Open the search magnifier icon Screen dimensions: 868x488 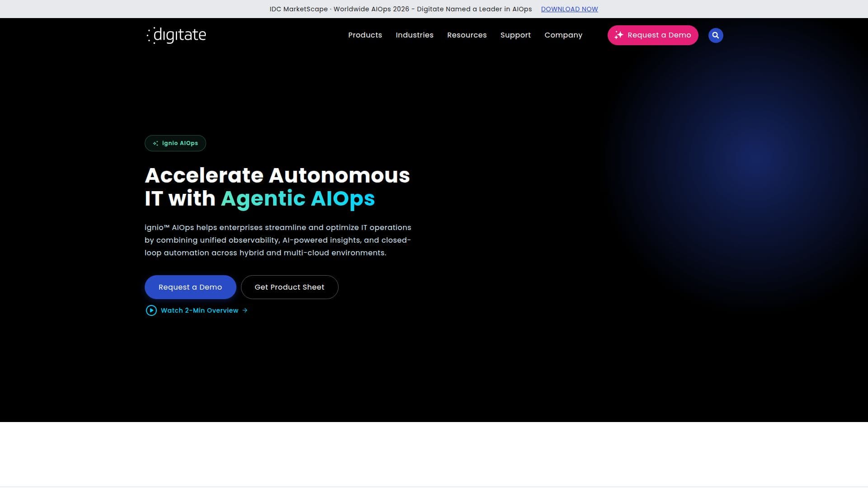pos(715,35)
